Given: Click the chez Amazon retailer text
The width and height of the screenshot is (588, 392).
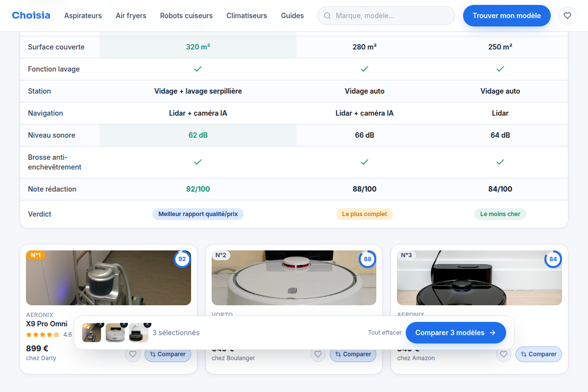Looking at the screenshot, I should [x=416, y=358].
